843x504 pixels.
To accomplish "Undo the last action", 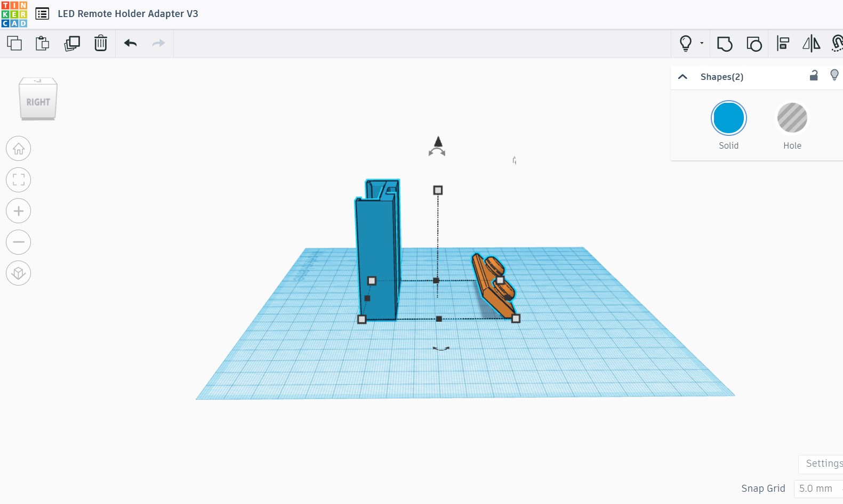I will pos(131,43).
